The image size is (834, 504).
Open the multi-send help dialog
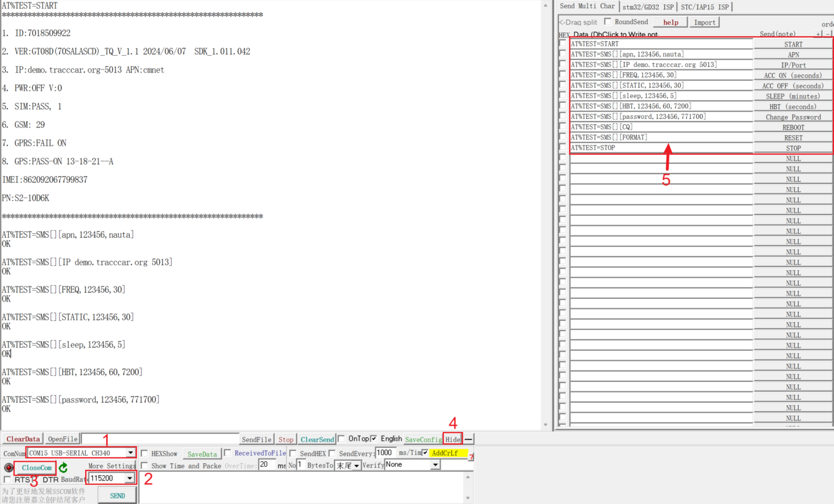tap(670, 22)
